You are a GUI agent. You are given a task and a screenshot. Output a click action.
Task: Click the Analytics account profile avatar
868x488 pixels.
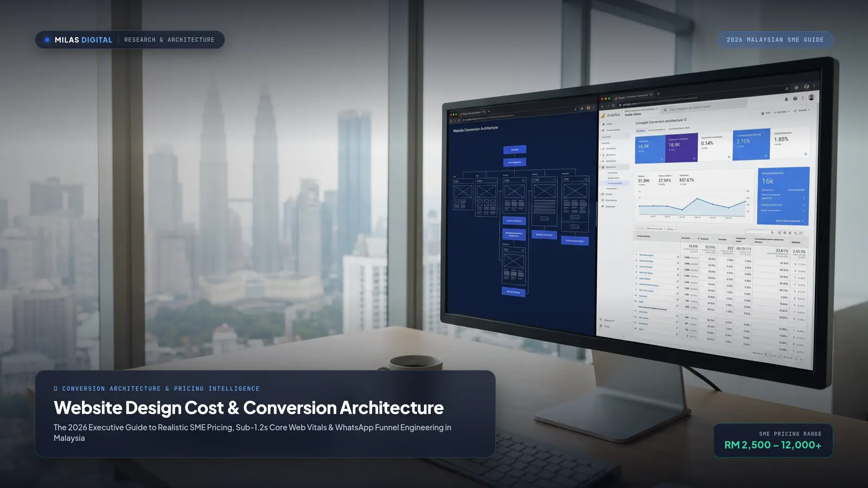pos(811,97)
